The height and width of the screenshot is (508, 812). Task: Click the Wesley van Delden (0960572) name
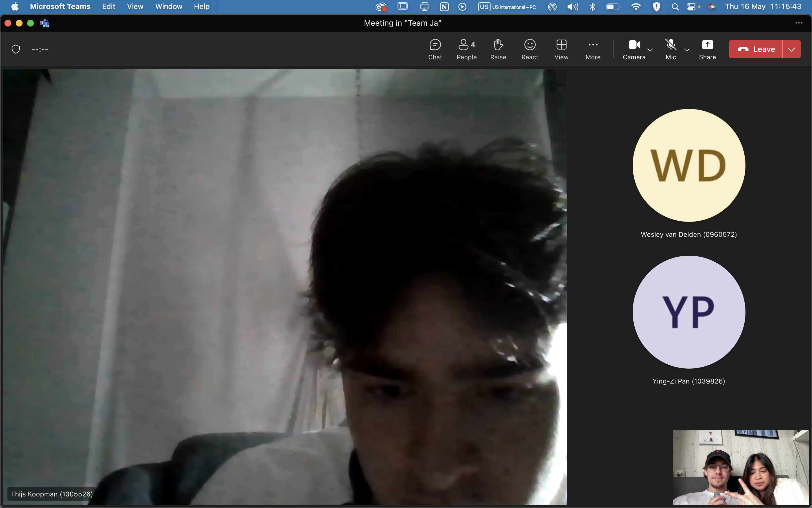coord(689,234)
